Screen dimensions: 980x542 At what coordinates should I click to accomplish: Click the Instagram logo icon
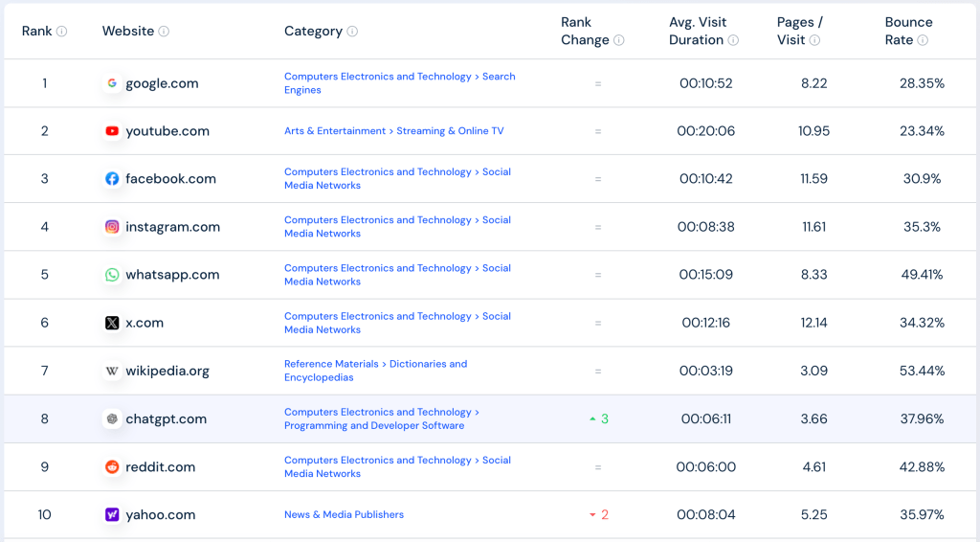[112, 227]
